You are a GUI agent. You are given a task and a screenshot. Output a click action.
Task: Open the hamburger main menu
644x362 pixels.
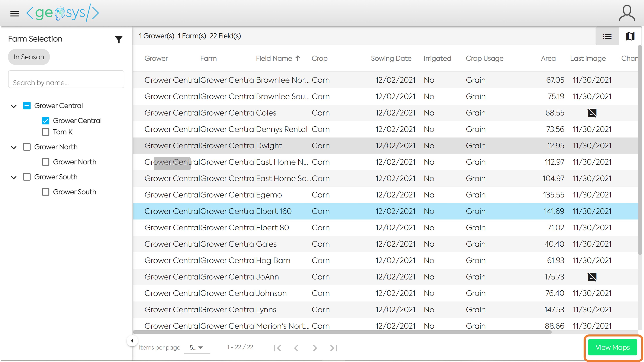pyautogui.click(x=14, y=13)
